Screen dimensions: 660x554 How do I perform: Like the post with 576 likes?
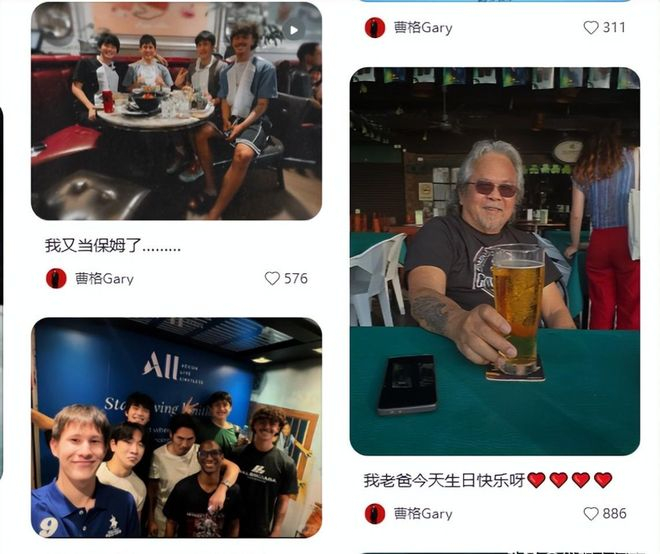[x=272, y=278]
